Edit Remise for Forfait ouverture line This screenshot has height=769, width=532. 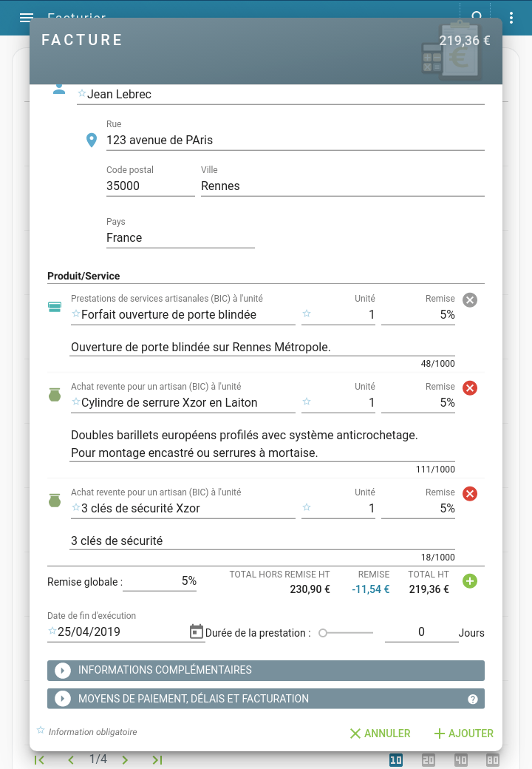tap(418, 315)
